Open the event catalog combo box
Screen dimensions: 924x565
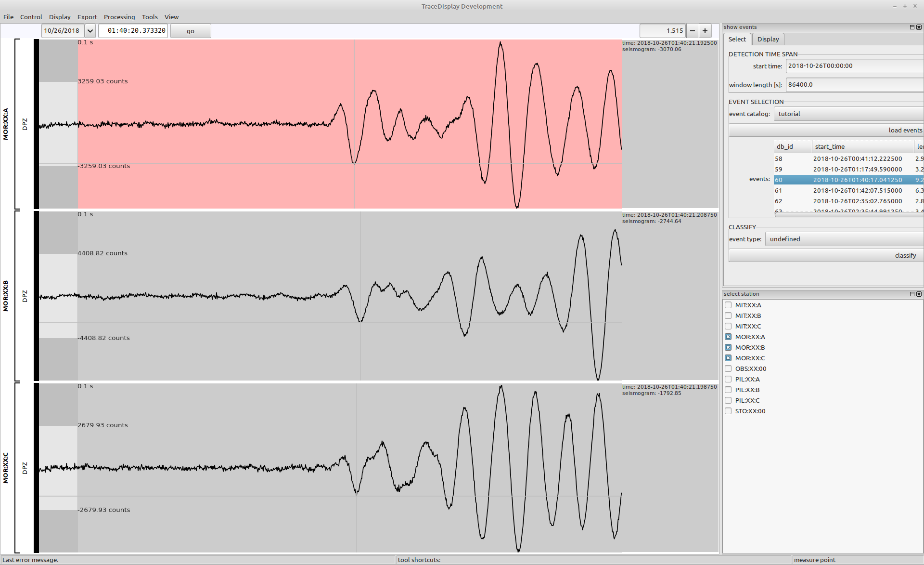848,114
